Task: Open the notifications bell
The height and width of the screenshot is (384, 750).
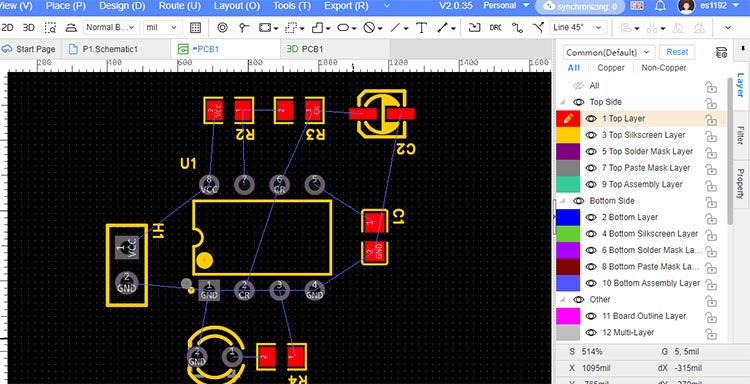Action: tap(660, 6)
